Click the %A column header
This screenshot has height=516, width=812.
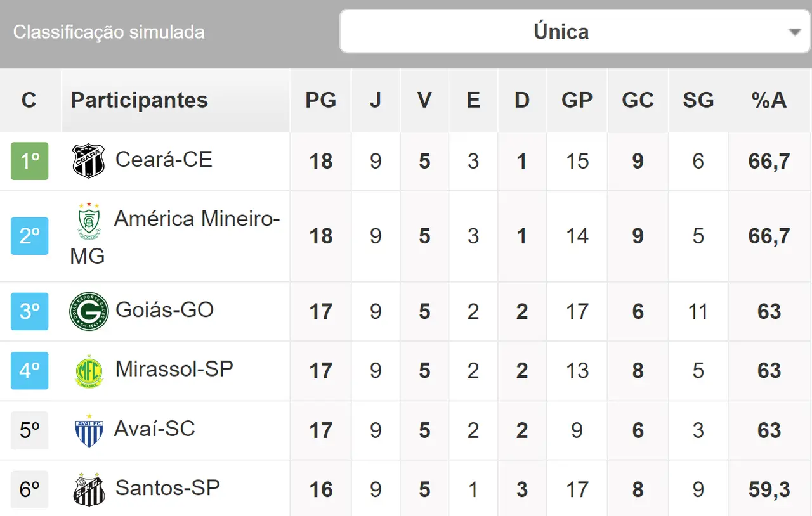coord(769,100)
